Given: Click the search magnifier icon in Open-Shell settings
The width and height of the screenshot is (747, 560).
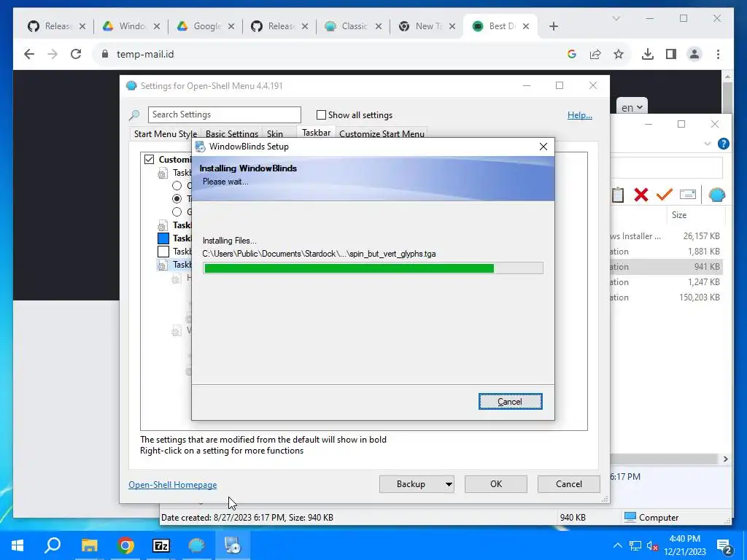Looking at the screenshot, I should click(134, 114).
